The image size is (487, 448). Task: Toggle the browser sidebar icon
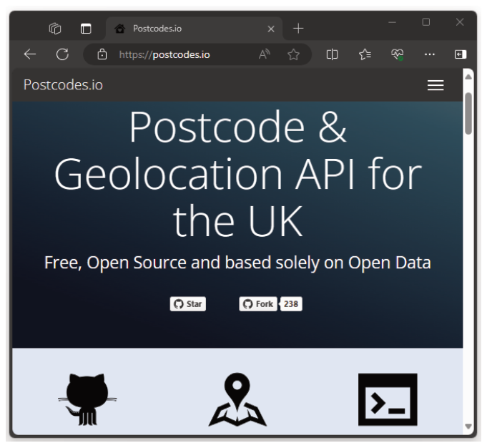point(461,54)
